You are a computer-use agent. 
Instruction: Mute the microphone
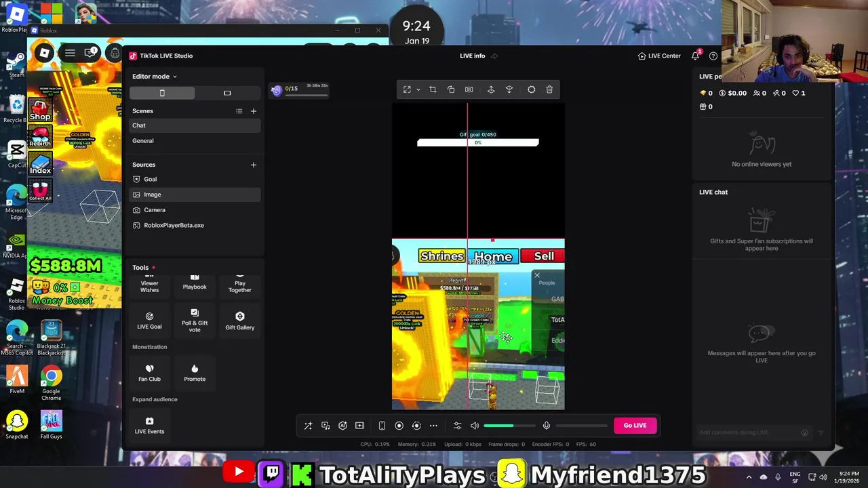coord(547,426)
